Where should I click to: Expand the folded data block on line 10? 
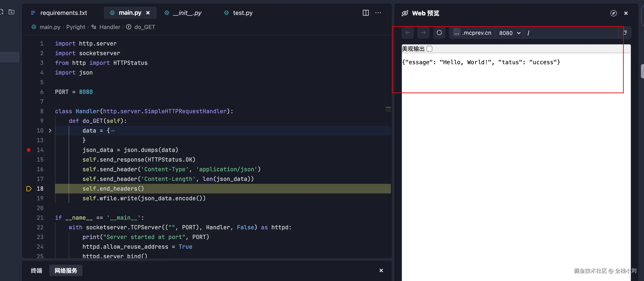(50, 131)
